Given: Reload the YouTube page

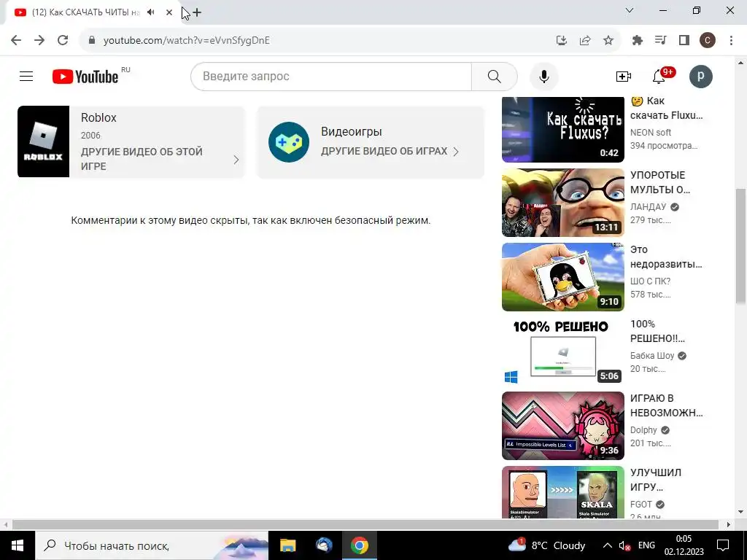Looking at the screenshot, I should [63, 40].
